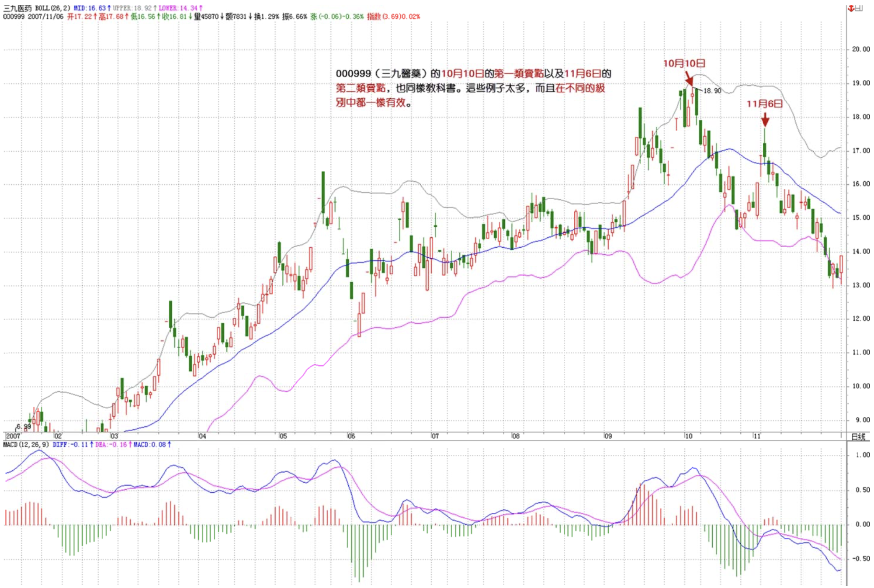874x588 pixels.
Task: Click the magenta DEA:-0.16 legend label
Action: [x=111, y=445]
